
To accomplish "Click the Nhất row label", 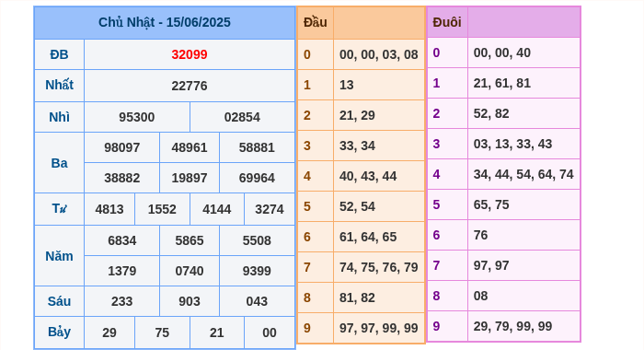I will point(59,85).
